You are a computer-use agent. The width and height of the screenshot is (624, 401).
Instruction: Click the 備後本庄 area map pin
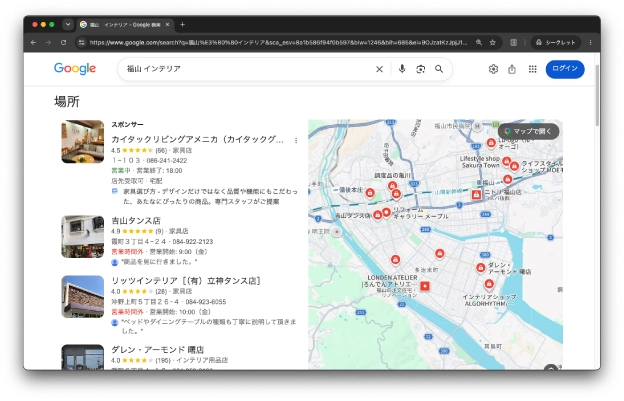[370, 193]
